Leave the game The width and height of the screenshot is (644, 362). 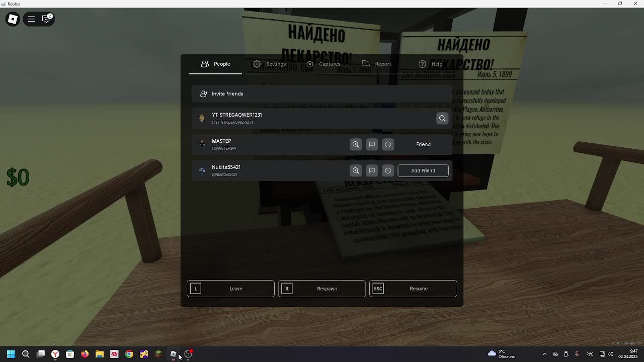[230, 289]
